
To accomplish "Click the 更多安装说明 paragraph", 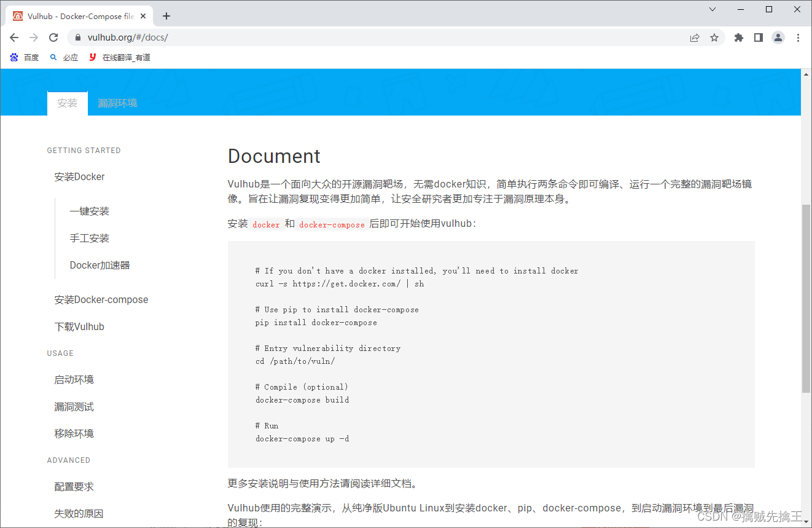I will [x=324, y=484].
